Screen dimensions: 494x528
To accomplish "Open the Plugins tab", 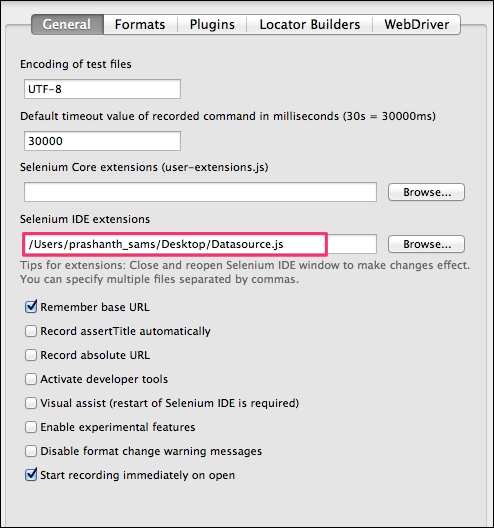I will (212, 24).
